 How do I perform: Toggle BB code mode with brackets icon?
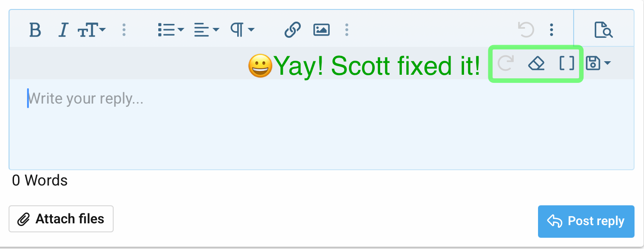tap(567, 63)
